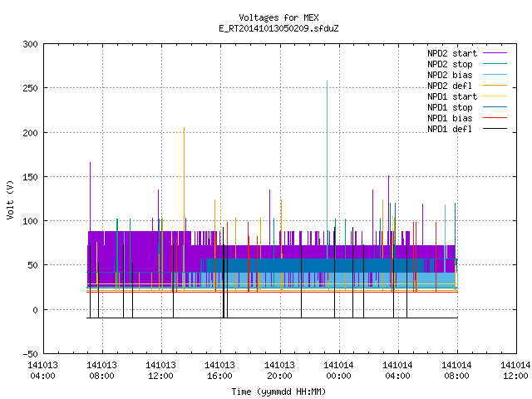532x399 pixels.
Task: Click the chart title Voltages for MEX
Action: (x=278, y=17)
